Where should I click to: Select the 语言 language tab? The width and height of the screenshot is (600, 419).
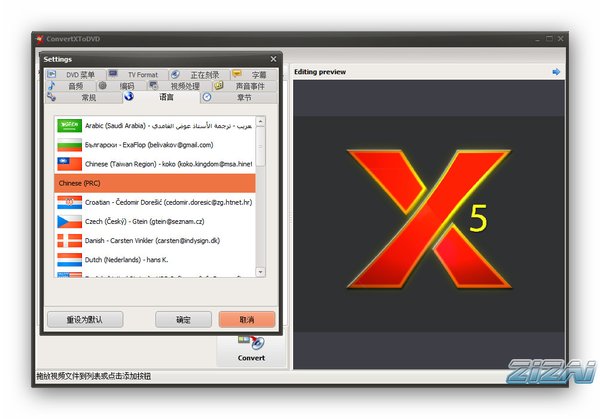coord(161,97)
